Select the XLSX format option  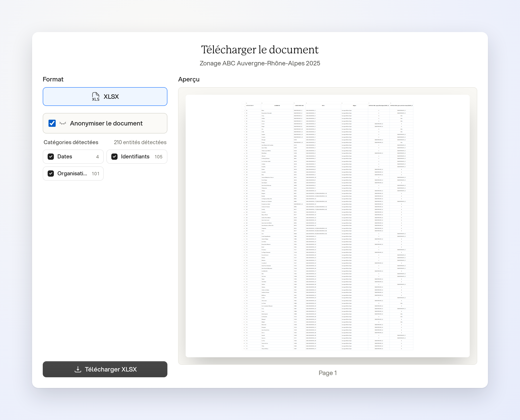click(105, 97)
